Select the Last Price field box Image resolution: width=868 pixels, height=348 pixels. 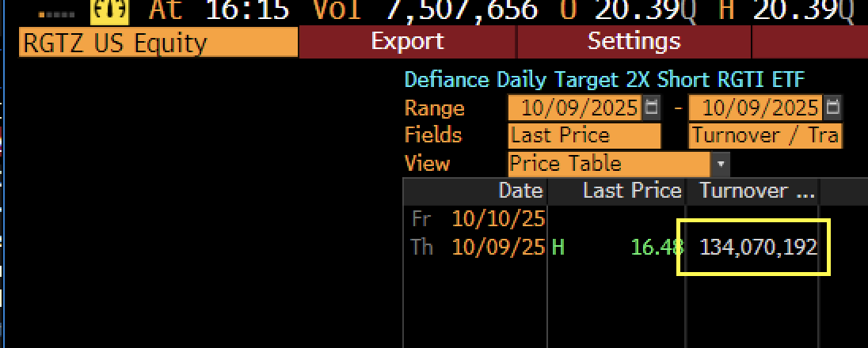[x=584, y=136]
